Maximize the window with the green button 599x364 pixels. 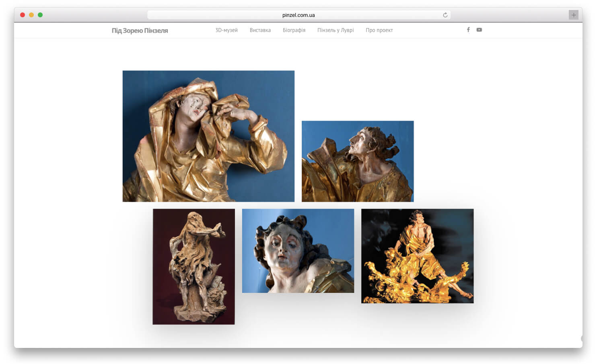(x=40, y=15)
